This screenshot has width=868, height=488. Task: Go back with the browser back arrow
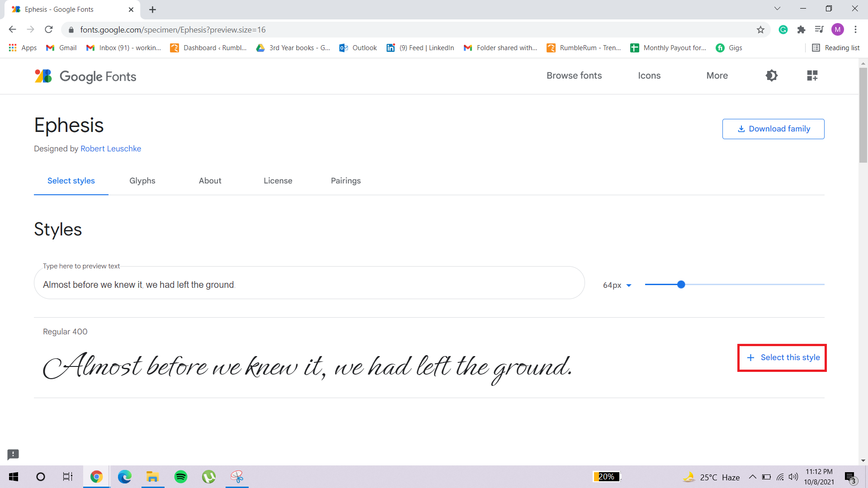(13, 29)
